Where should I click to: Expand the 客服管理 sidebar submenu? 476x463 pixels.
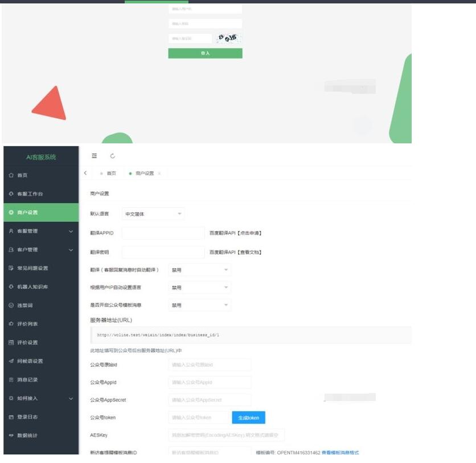[71, 231]
